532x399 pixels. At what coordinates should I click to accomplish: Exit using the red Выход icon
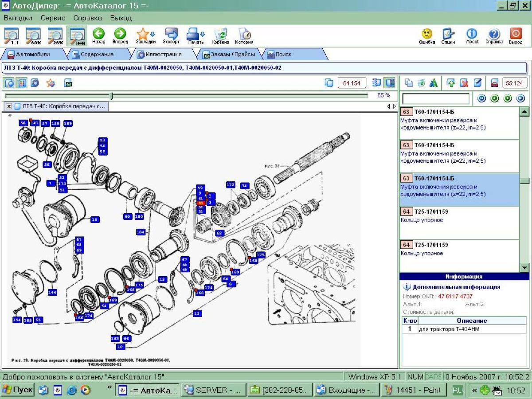coord(516,36)
